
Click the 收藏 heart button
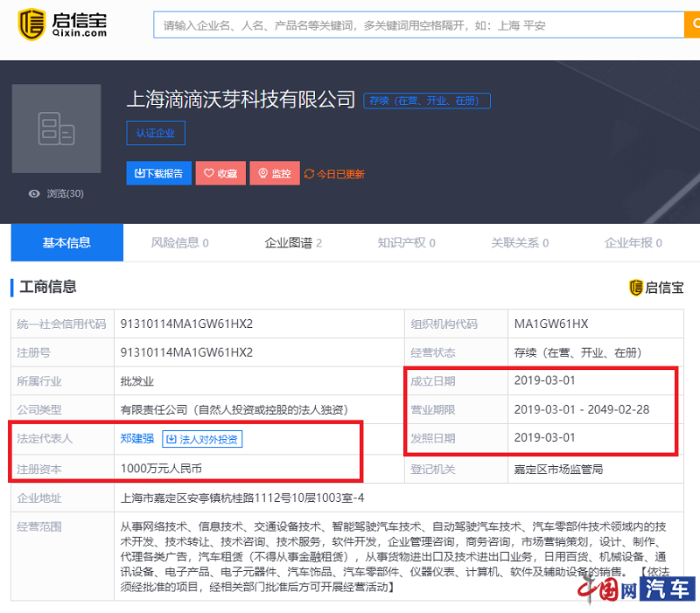point(220,173)
